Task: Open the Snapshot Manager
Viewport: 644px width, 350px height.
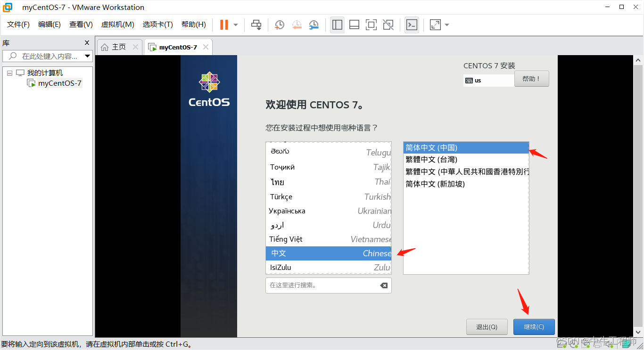Action: click(314, 24)
